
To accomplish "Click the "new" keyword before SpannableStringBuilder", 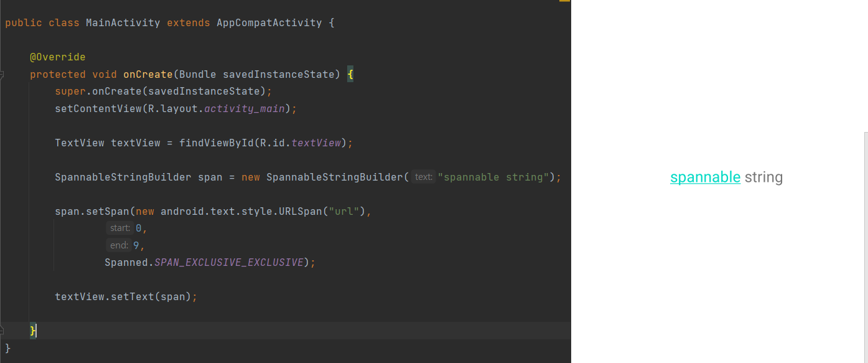I will (251, 177).
